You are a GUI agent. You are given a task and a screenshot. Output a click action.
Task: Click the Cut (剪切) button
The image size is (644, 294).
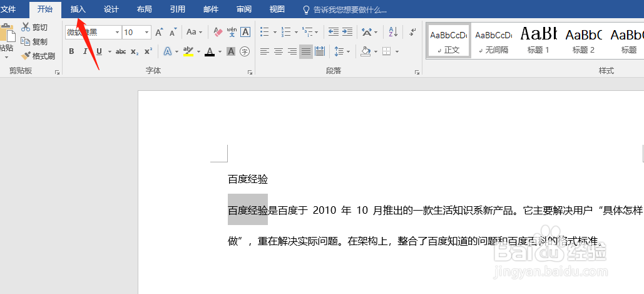pos(34,28)
